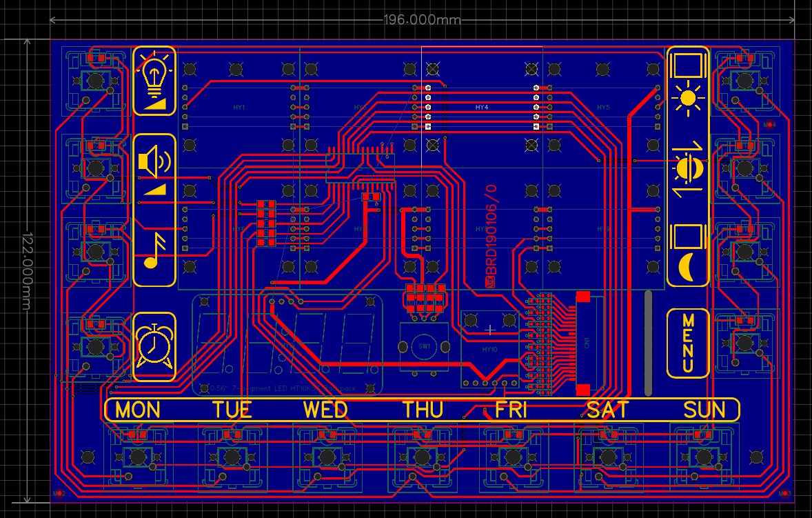The width and height of the screenshot is (812, 518).
Task: Click the SAT silkscreen text
Action: 607,410
